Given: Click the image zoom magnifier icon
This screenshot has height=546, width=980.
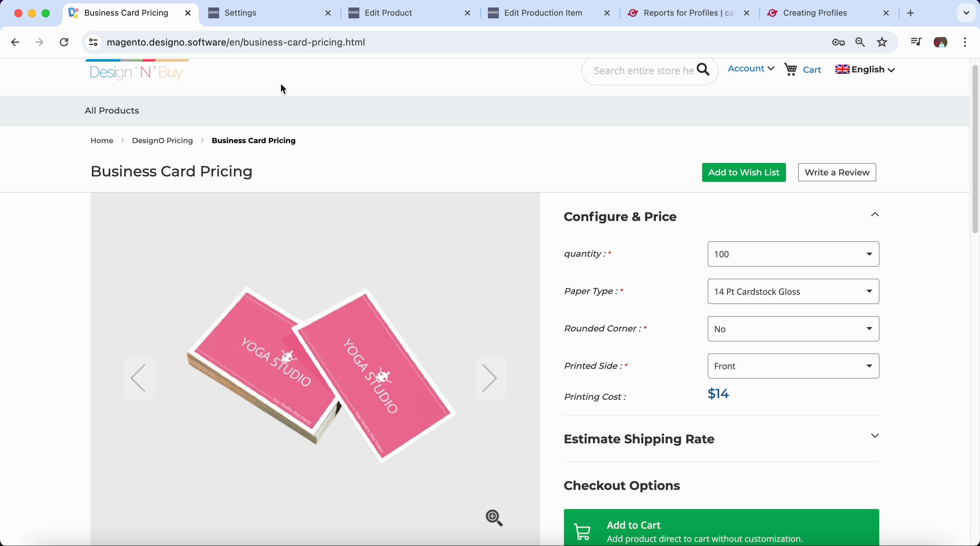Looking at the screenshot, I should click(494, 518).
